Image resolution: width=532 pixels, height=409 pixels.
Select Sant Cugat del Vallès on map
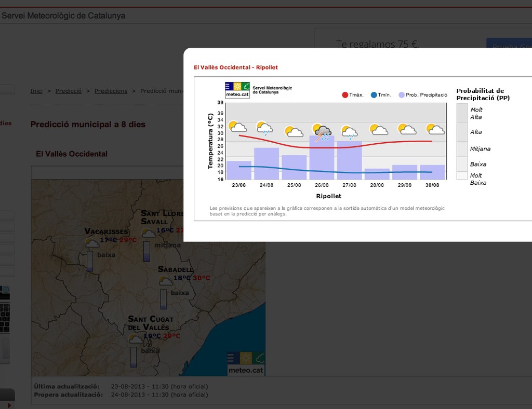pyautogui.click(x=151, y=323)
